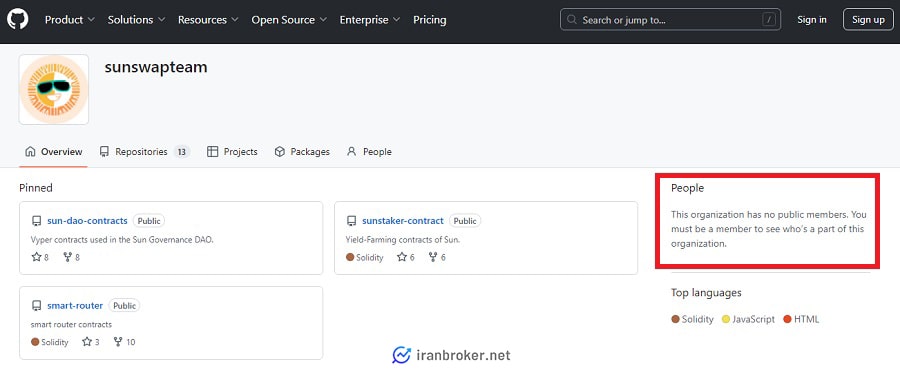Open the sunswapteam avatar image

[x=54, y=89]
